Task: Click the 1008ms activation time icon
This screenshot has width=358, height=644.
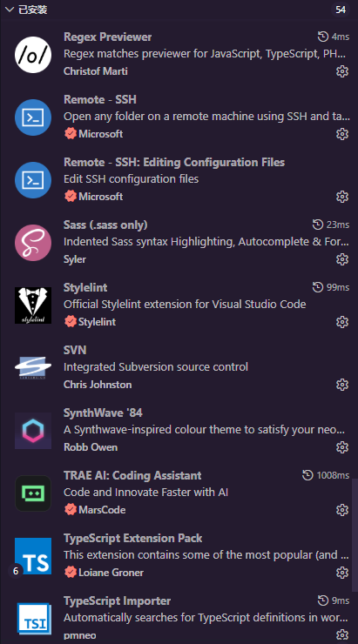Action: tap(307, 476)
